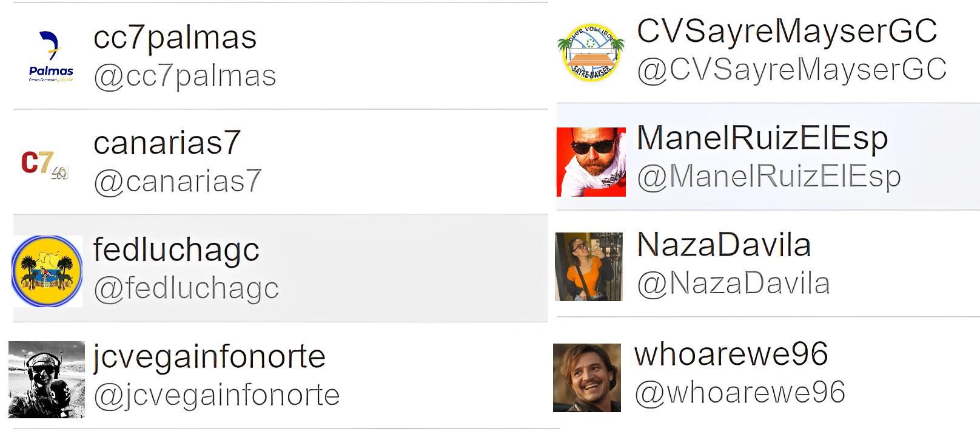Click the CVSayreMayserGC volleyball club logo
The image size is (980, 431).
point(591,53)
